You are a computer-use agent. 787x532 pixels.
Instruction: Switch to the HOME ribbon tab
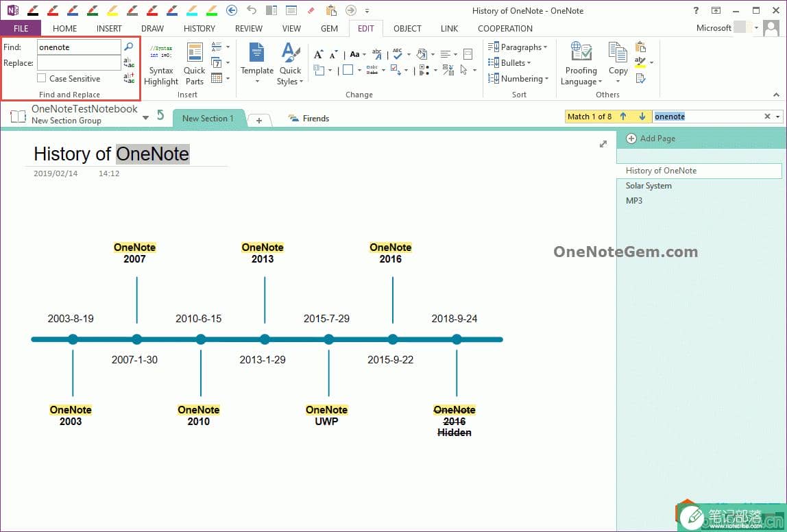point(64,28)
